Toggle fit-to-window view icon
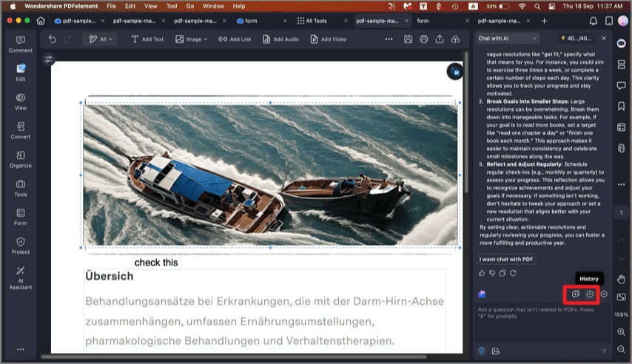 coord(621,297)
